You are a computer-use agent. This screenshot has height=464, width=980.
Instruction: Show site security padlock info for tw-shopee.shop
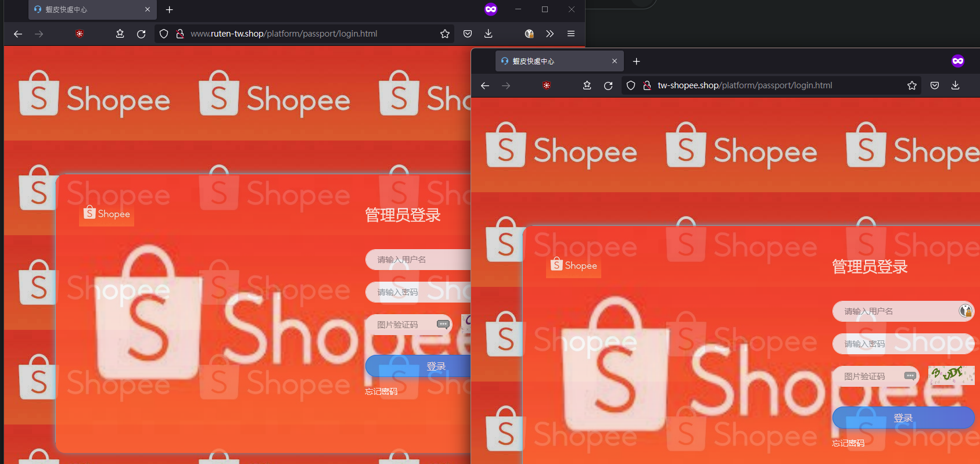(x=647, y=85)
